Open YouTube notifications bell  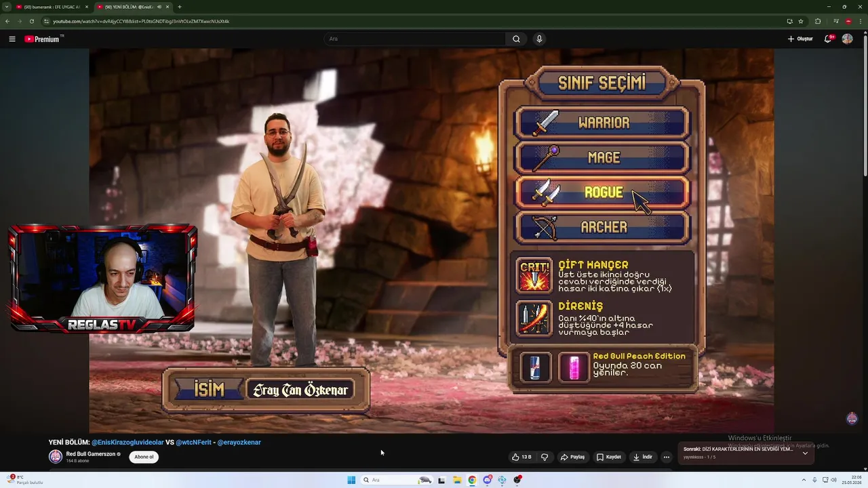[827, 39]
